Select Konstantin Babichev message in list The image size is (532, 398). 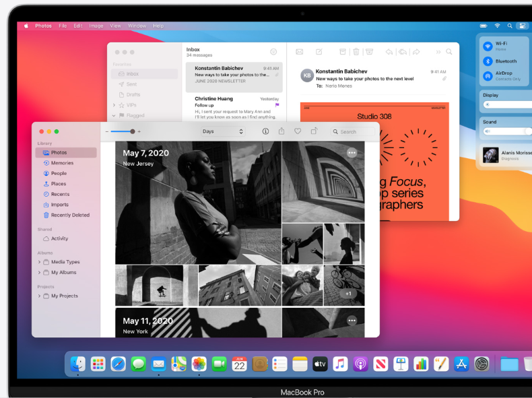pos(234,77)
